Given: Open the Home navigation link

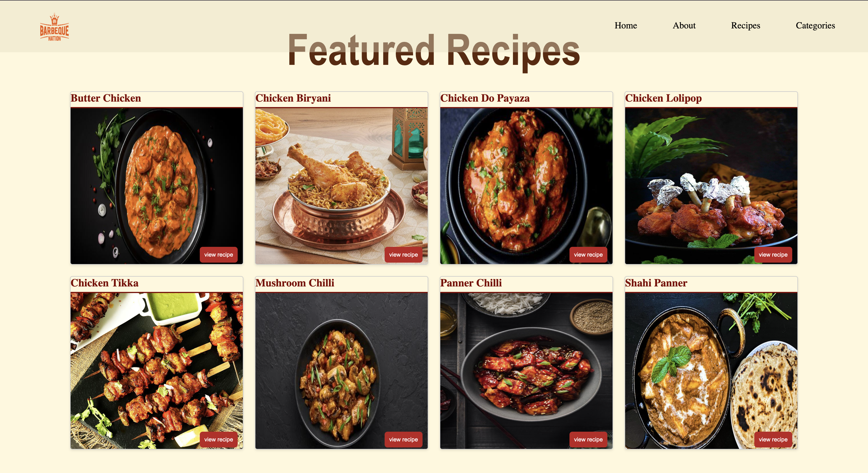Looking at the screenshot, I should [625, 26].
